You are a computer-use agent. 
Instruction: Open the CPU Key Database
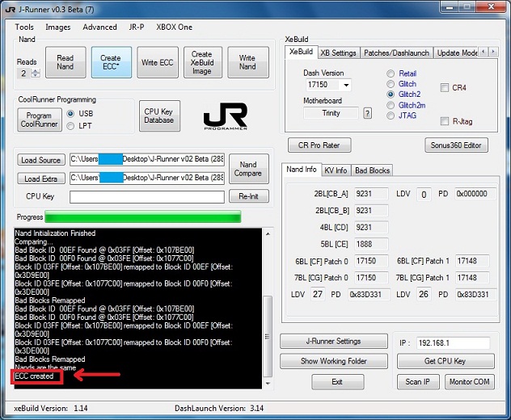158,115
